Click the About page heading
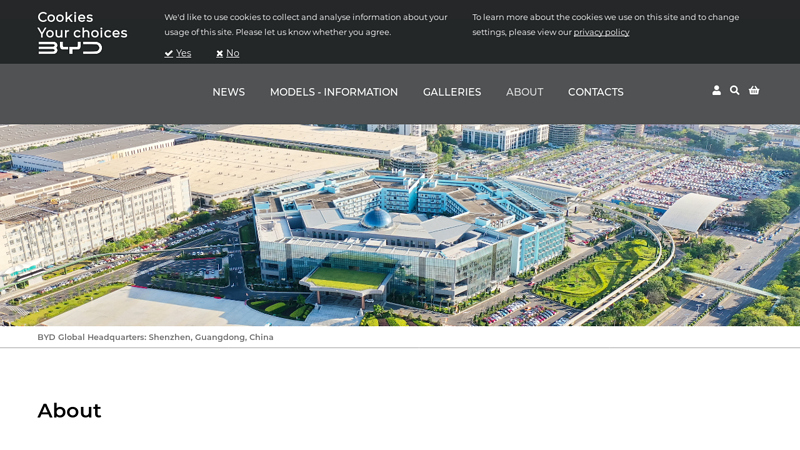The image size is (800, 450). pos(69,411)
